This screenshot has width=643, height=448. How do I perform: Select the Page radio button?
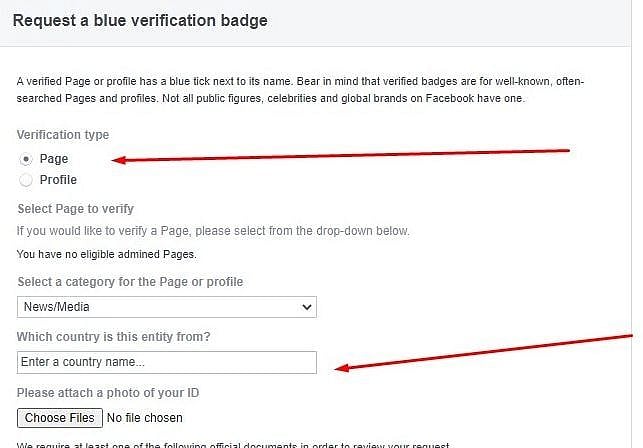coord(26,160)
